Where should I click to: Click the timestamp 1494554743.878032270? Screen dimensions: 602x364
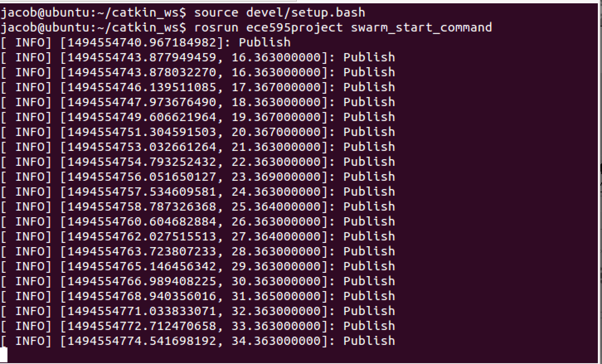[141, 72]
